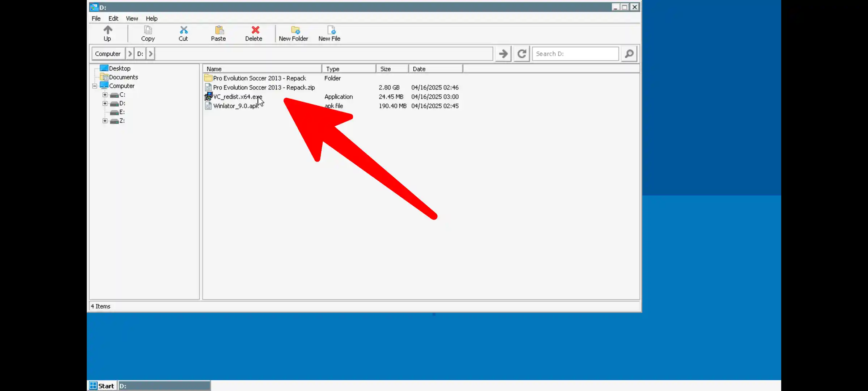Click the Start button on the taskbar
The width and height of the screenshot is (868, 391).
[x=102, y=386]
